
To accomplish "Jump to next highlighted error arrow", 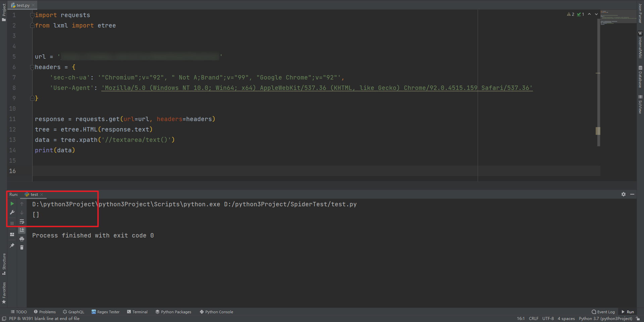I will pyautogui.click(x=596, y=14).
